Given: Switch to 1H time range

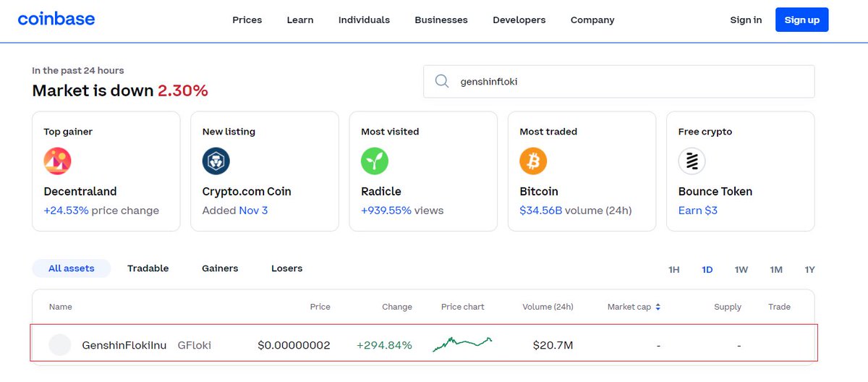Looking at the screenshot, I should [x=674, y=270].
